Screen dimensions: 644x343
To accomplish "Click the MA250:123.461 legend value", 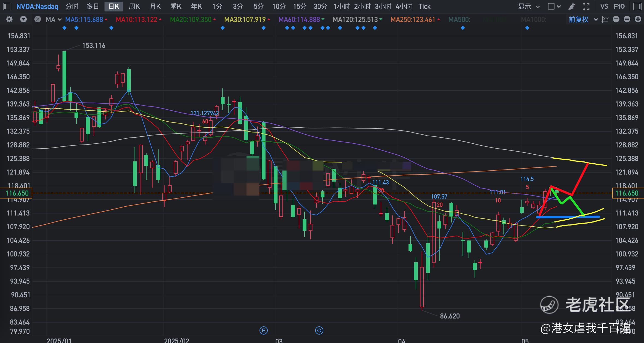I will click(x=413, y=20).
